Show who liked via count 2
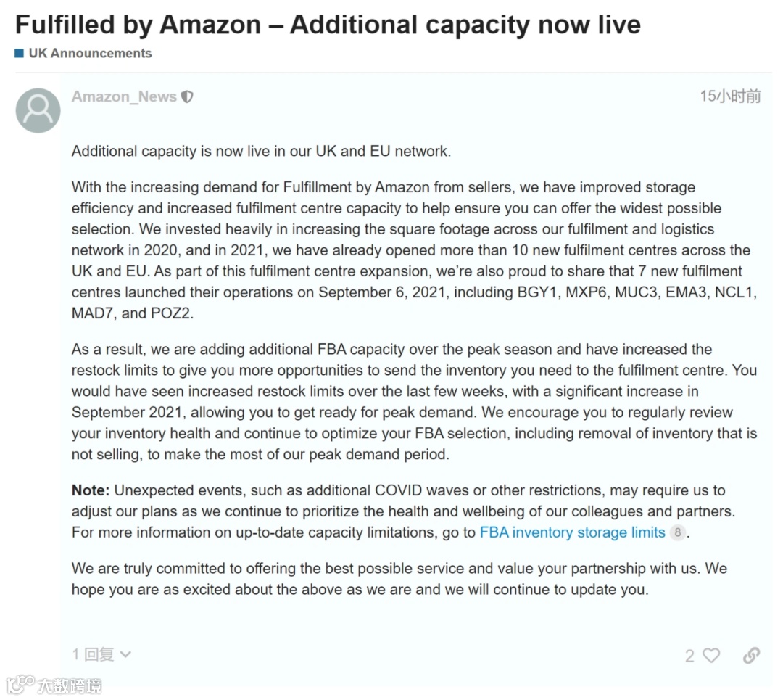Screen dimensions: 783x700 [x=689, y=656]
